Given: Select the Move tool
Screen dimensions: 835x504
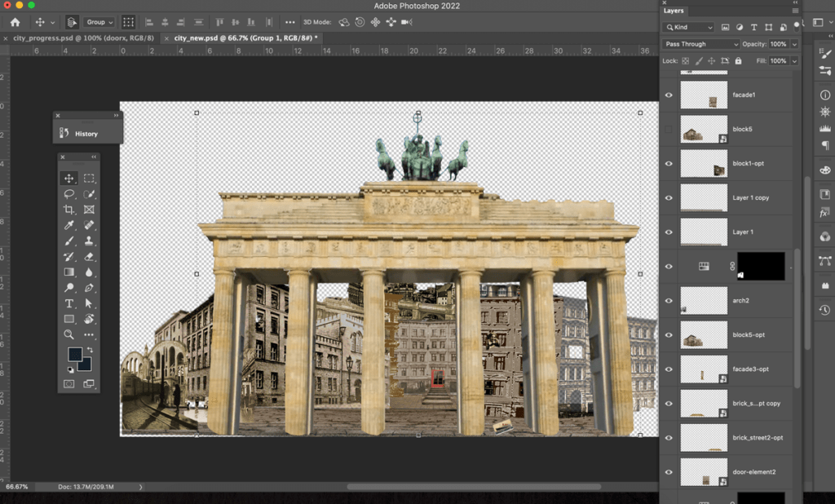Looking at the screenshot, I should (69, 178).
